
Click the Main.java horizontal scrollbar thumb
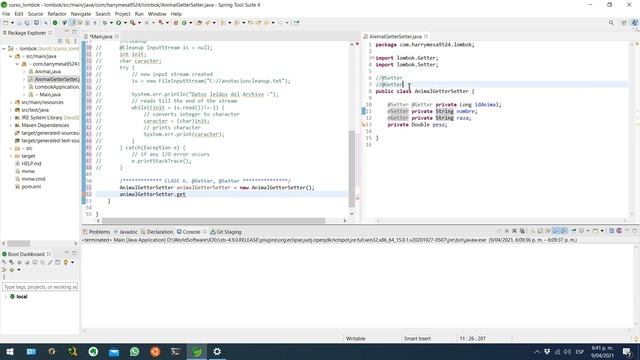[x=213, y=220]
